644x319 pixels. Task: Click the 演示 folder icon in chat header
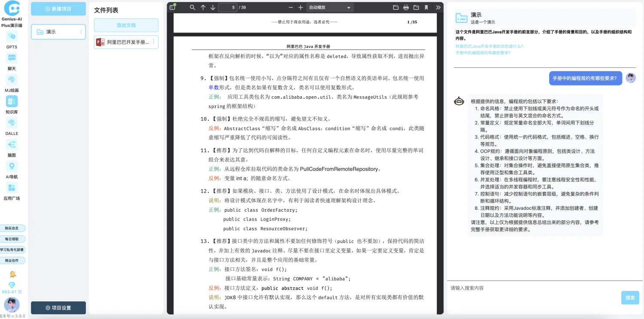tap(462, 18)
